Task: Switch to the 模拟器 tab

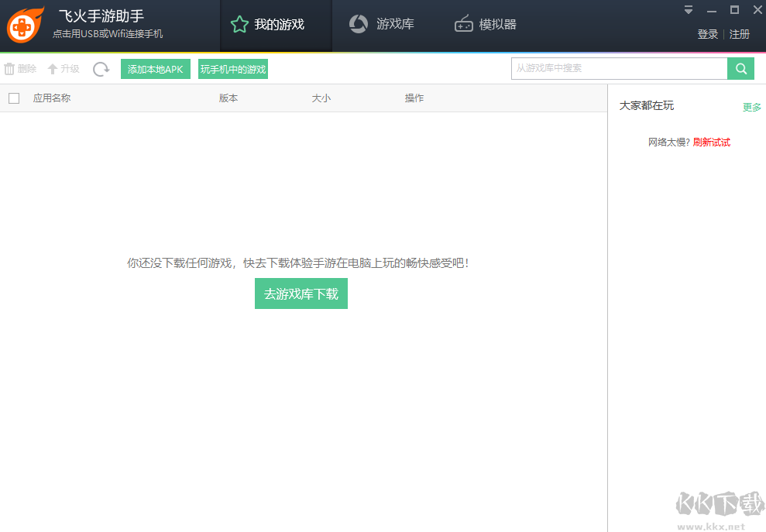Action: click(x=486, y=24)
